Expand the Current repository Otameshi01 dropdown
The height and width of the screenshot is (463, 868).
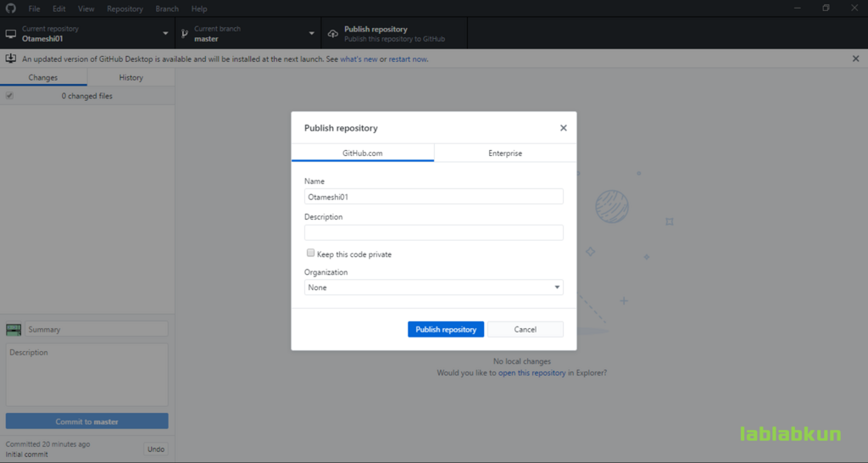[87, 33]
